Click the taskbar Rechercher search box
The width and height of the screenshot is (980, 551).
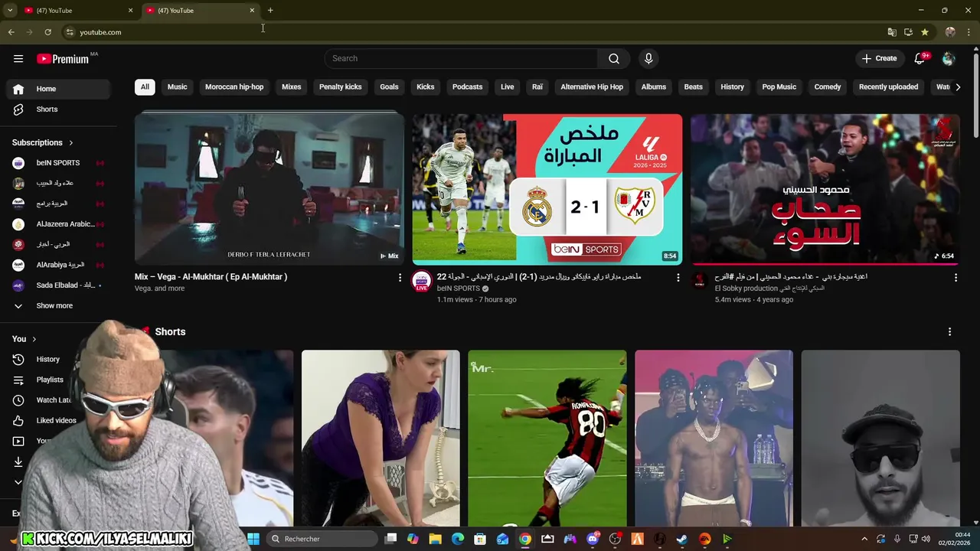pyautogui.click(x=322, y=539)
